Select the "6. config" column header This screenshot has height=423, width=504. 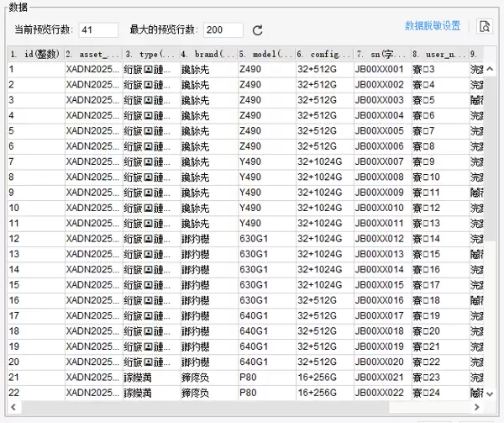[x=323, y=55]
